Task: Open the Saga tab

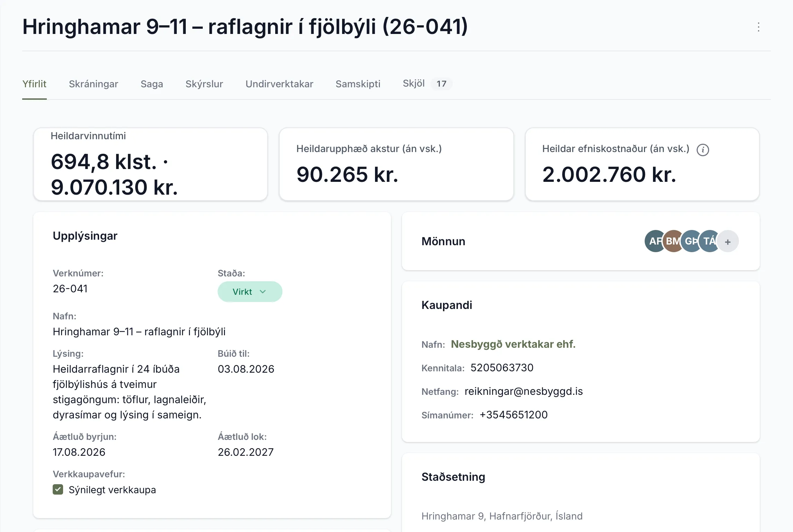Action: tap(152, 84)
